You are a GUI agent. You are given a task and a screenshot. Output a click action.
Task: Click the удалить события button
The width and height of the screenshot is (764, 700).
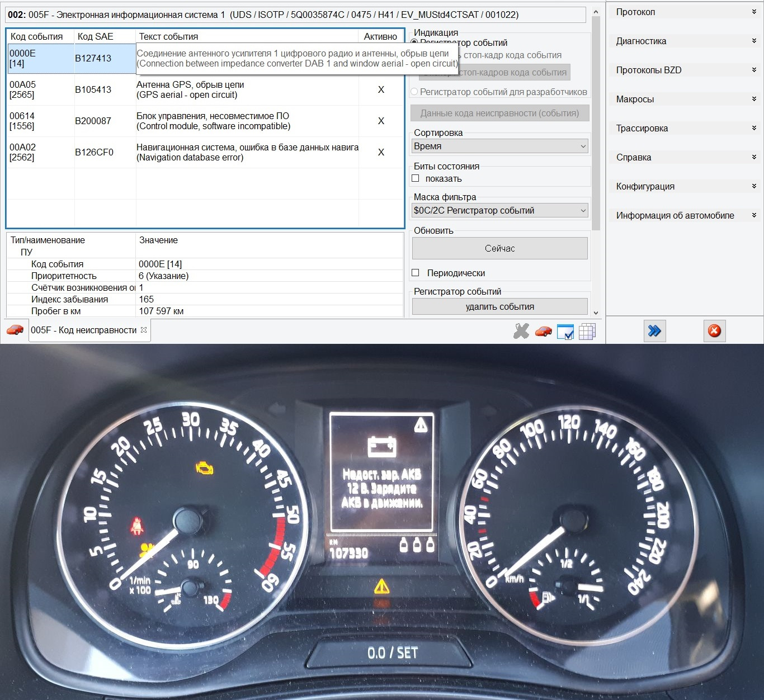click(500, 306)
